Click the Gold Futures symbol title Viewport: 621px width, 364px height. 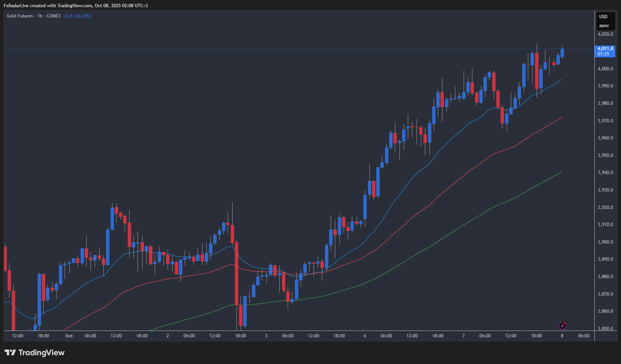[x=20, y=16]
